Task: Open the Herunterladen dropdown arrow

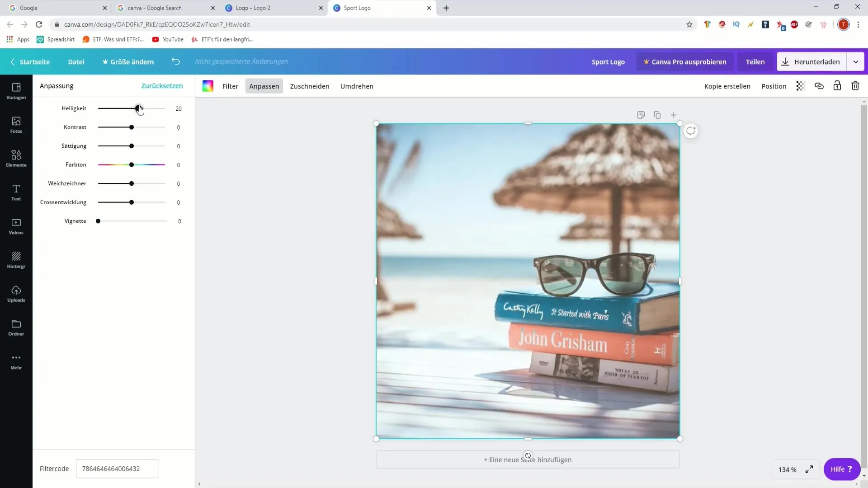Action: tap(856, 62)
